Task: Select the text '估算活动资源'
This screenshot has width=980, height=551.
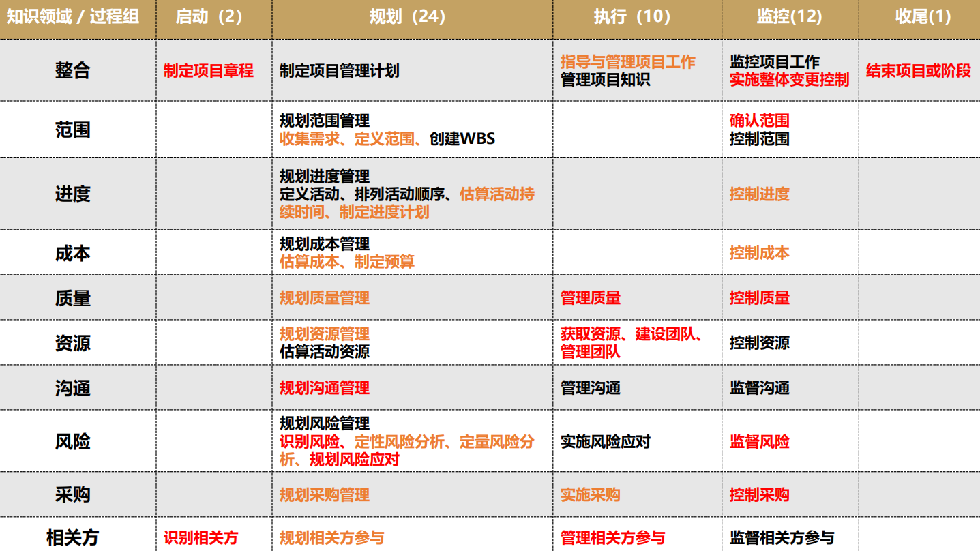Action: [x=324, y=352]
